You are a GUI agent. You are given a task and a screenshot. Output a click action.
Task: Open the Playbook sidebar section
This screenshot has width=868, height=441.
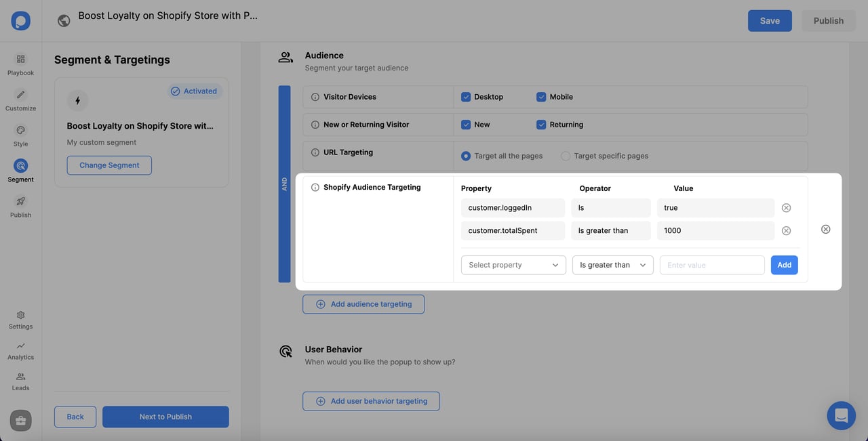tap(20, 65)
